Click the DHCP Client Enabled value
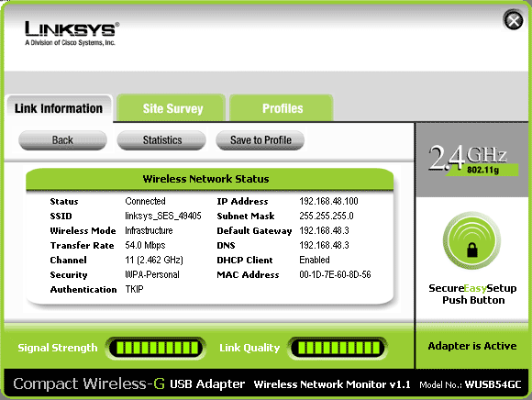Image resolution: width=532 pixels, height=400 pixels. click(x=315, y=260)
